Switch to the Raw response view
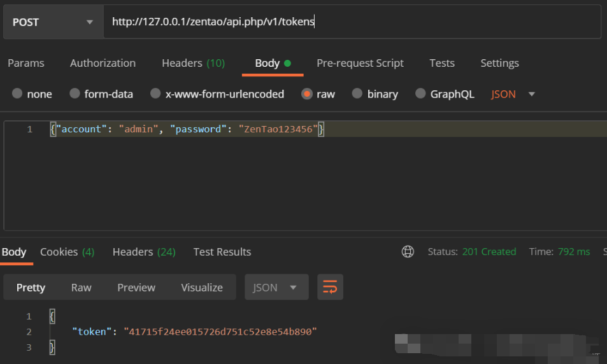Viewport: 607px width, 364px height. (82, 288)
